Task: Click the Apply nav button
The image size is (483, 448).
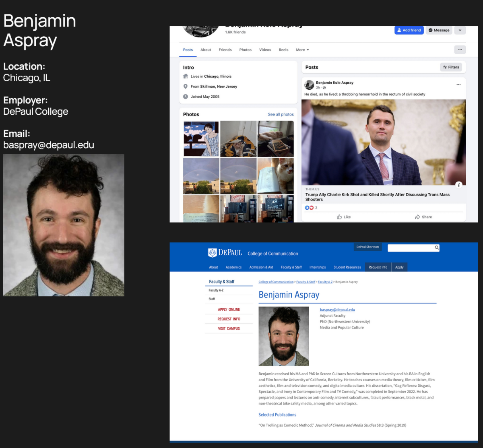Action: tap(399, 267)
